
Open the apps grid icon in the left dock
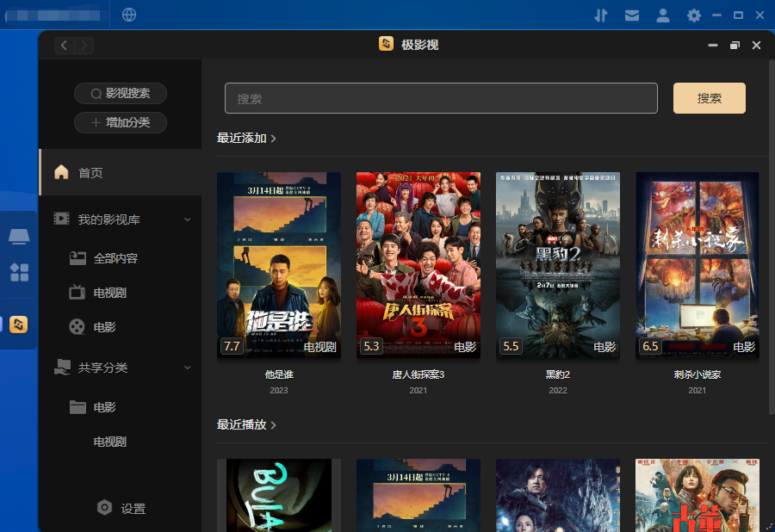coord(19,272)
